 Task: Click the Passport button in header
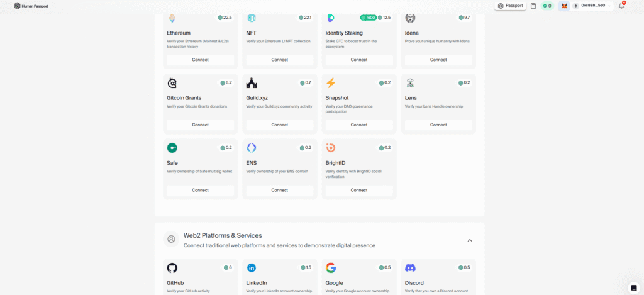tap(511, 6)
